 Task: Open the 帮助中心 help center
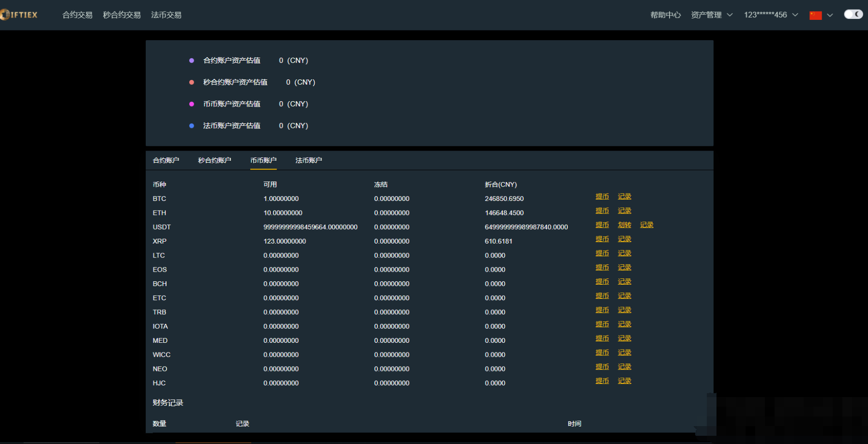point(665,15)
